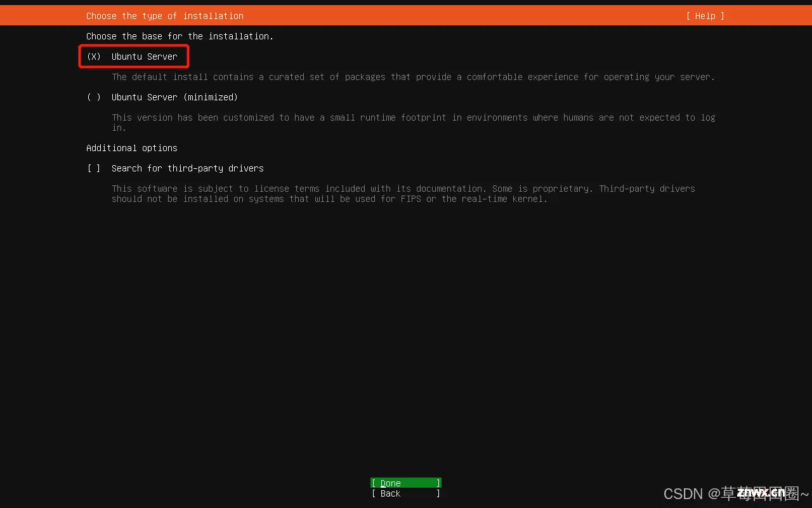Confirm with the Done button

(x=406, y=483)
